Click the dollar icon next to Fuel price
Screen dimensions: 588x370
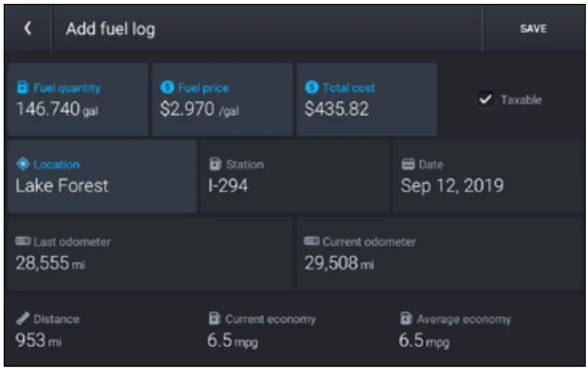[167, 87]
